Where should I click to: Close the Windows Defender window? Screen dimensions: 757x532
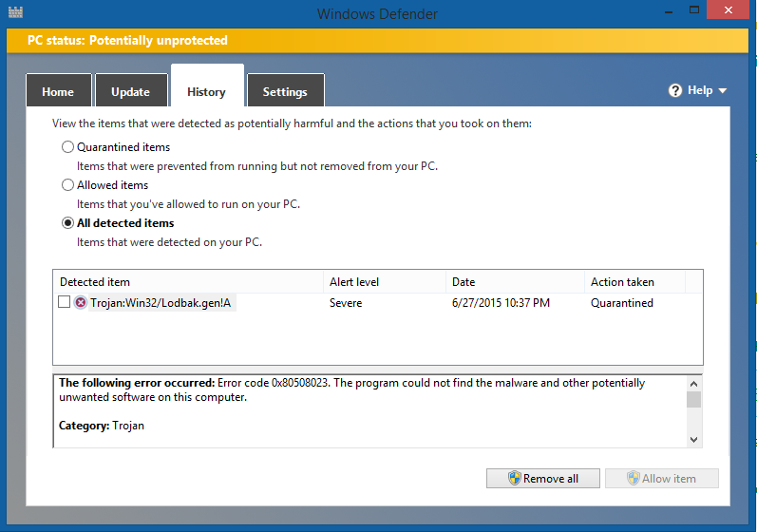coord(729,9)
